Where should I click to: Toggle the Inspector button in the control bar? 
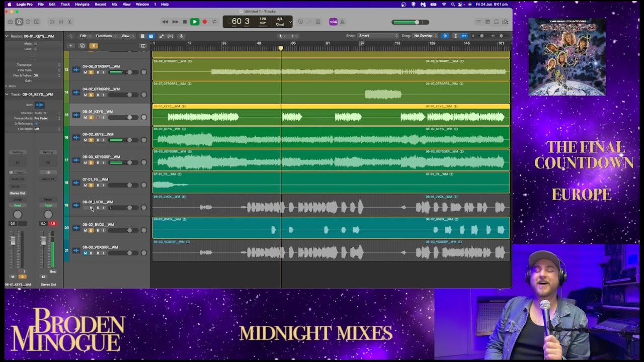pyautogui.click(x=19, y=22)
